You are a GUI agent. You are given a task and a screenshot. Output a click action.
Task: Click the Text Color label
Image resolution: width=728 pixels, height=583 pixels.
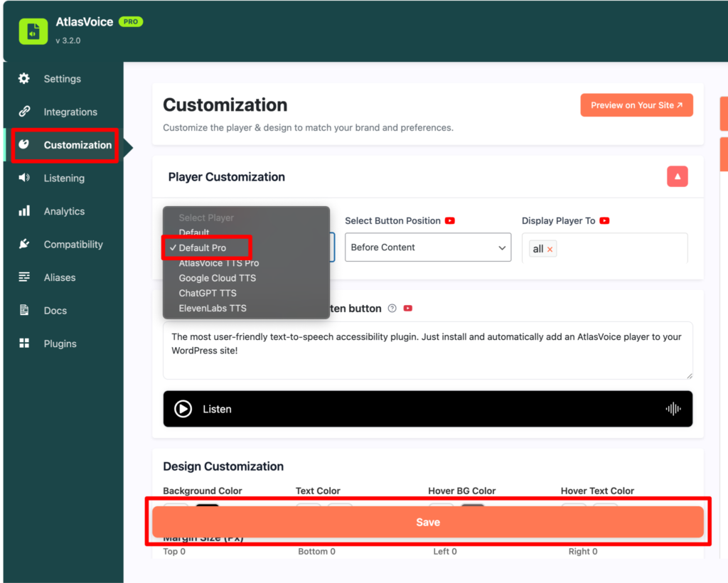pyautogui.click(x=318, y=491)
